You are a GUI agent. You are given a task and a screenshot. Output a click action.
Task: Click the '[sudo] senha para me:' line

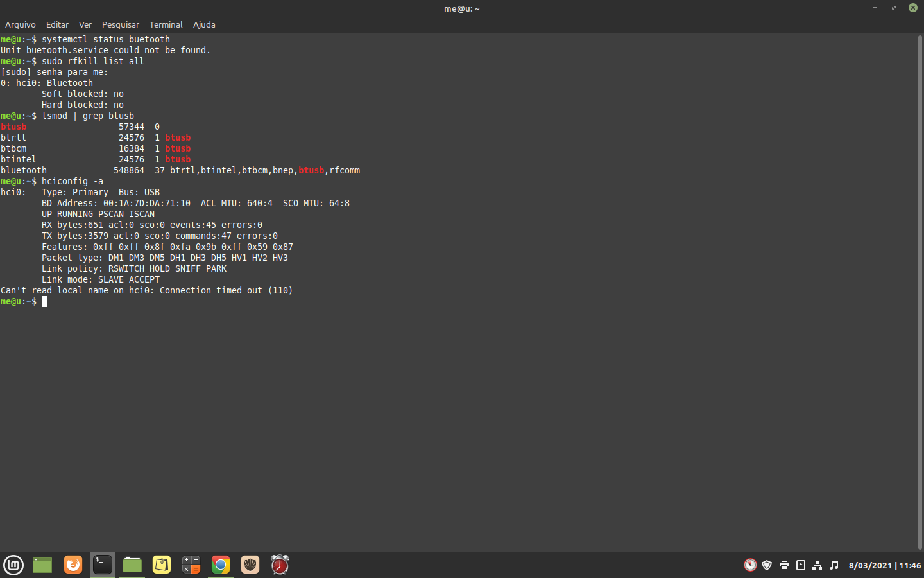(x=55, y=72)
